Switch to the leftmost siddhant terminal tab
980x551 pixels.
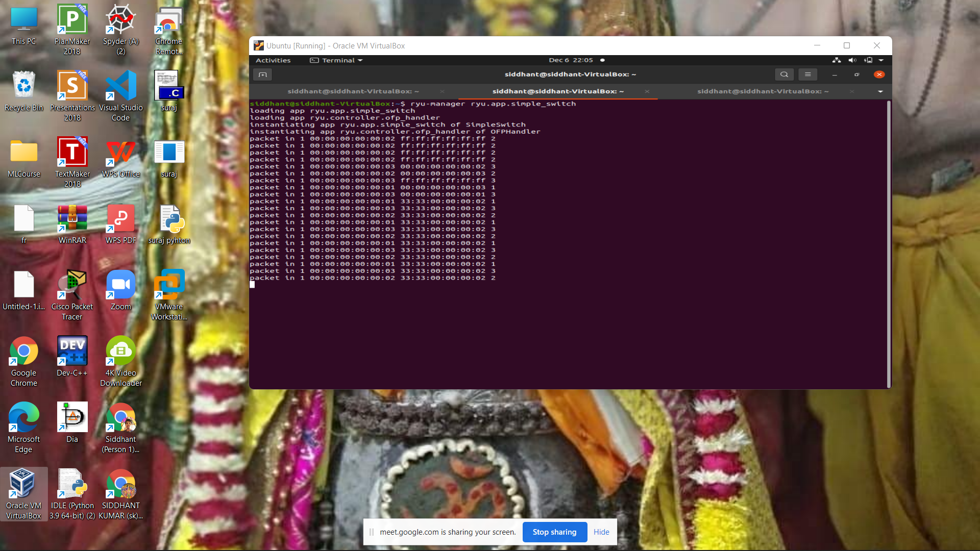pyautogui.click(x=353, y=91)
